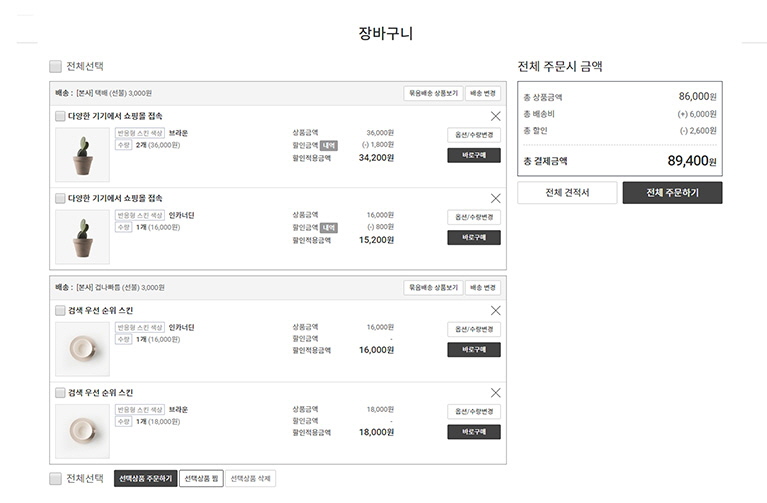
Task: Expand 내역 discount details for 800원 discount
Action: tap(328, 227)
